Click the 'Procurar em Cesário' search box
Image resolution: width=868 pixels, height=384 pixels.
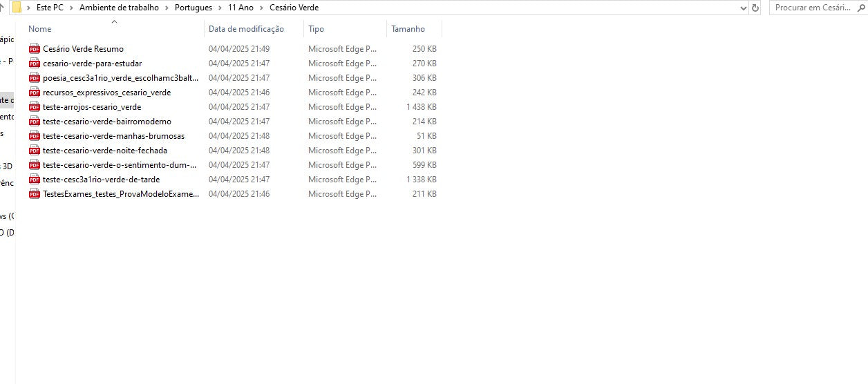pos(815,8)
